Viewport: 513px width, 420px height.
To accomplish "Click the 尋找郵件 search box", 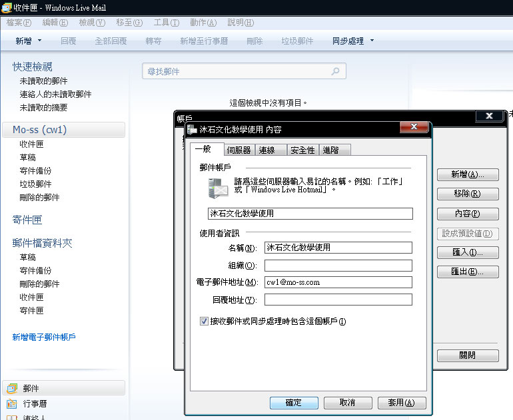I will pos(244,71).
